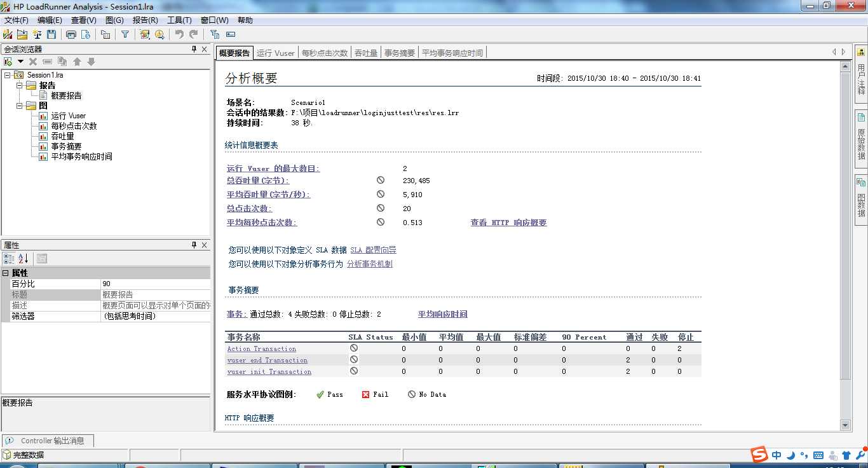The image size is (868, 468).
Task: Switch to the 运行 Vuser tab
Action: pyautogui.click(x=276, y=53)
